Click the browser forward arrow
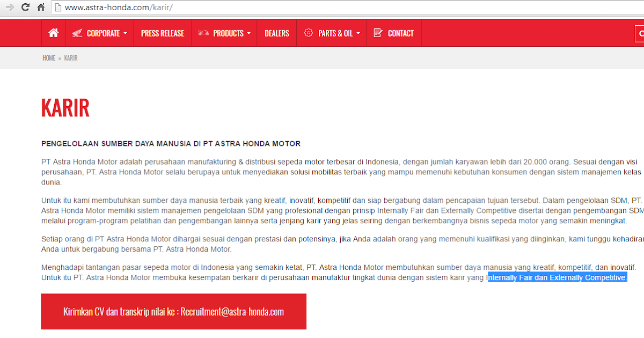Viewport: 644px width, 338px height. point(9,8)
